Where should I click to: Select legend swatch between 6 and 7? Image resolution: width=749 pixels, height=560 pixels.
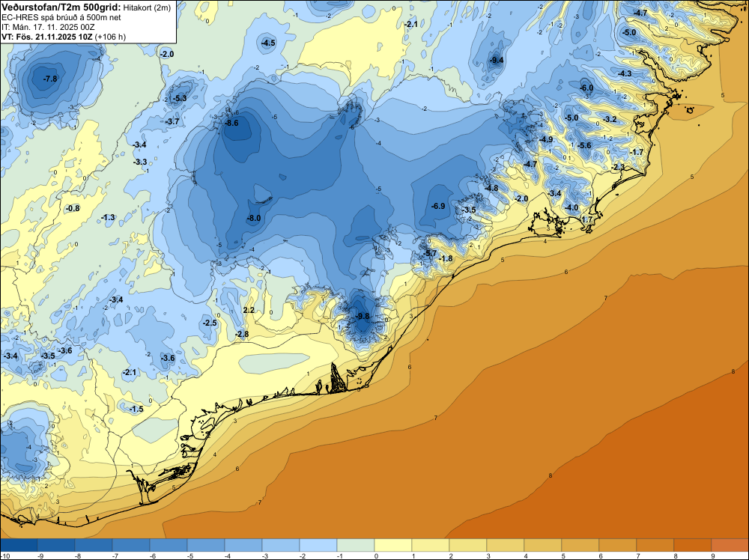click(x=618, y=545)
